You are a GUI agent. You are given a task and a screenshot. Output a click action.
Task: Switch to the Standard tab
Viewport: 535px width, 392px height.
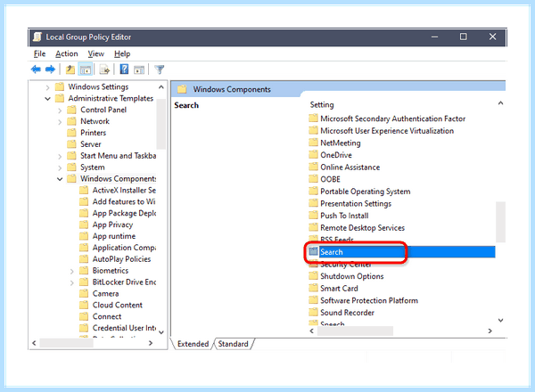(x=234, y=344)
